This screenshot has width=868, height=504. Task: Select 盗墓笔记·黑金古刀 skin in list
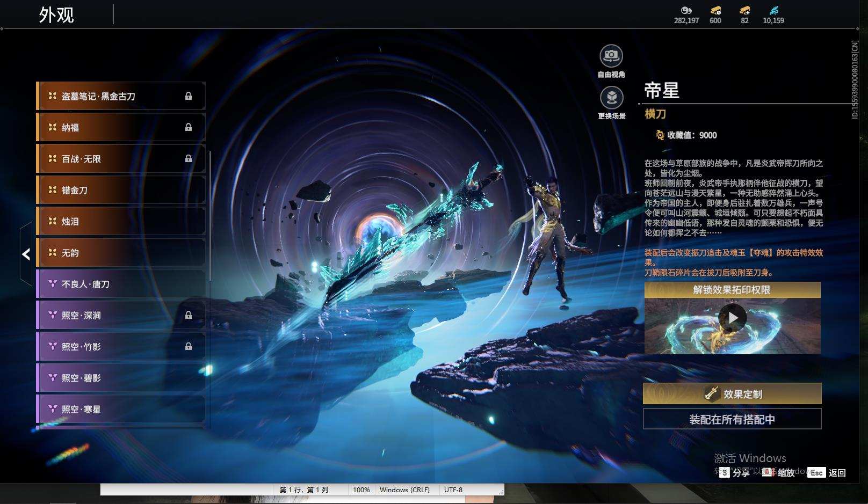click(121, 96)
